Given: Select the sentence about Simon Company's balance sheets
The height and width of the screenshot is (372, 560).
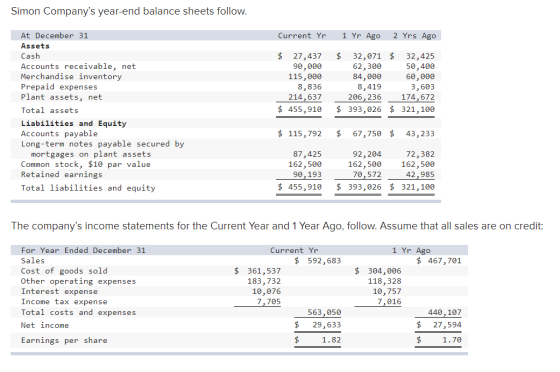Looking at the screenshot, I should tap(129, 11).
